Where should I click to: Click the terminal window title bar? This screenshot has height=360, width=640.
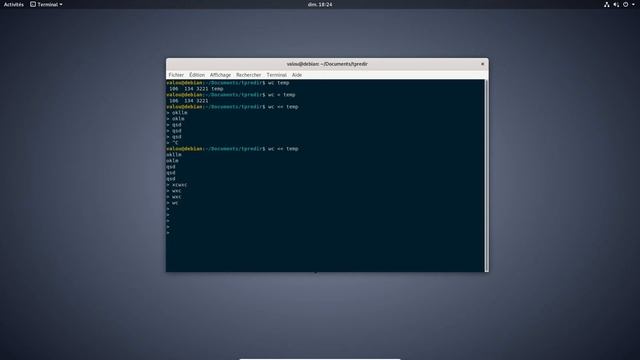pos(327,64)
